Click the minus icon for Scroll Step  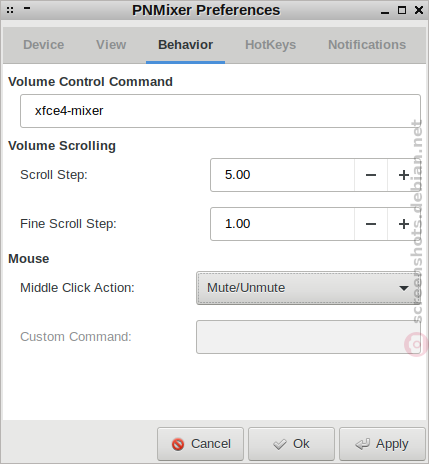[371, 175]
